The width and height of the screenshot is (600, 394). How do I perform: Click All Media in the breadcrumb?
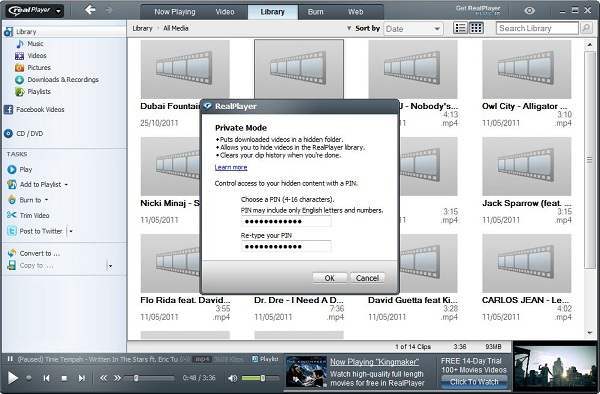pyautogui.click(x=176, y=28)
